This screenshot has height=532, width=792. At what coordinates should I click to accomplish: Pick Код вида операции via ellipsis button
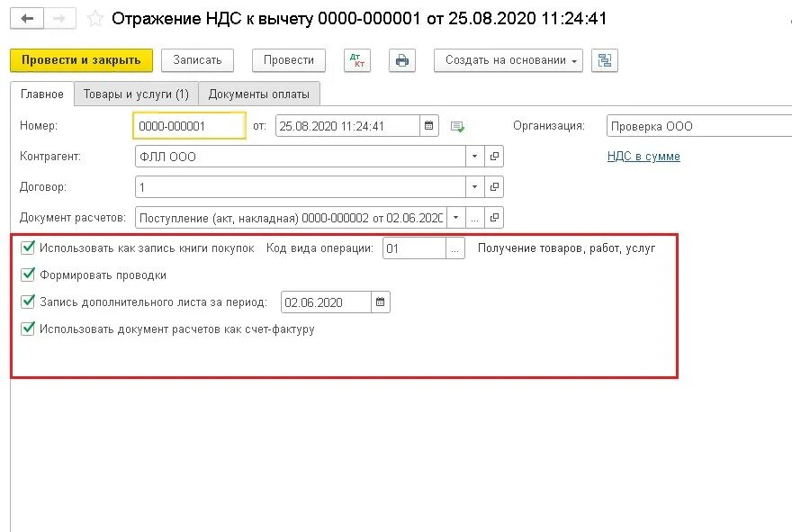(x=455, y=248)
